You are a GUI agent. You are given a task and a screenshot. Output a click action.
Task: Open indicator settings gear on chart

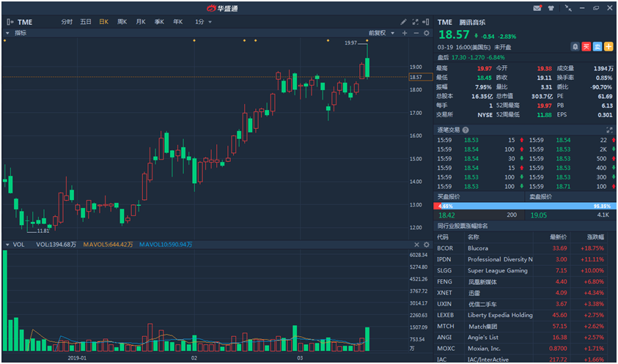pyautogui.click(x=426, y=33)
